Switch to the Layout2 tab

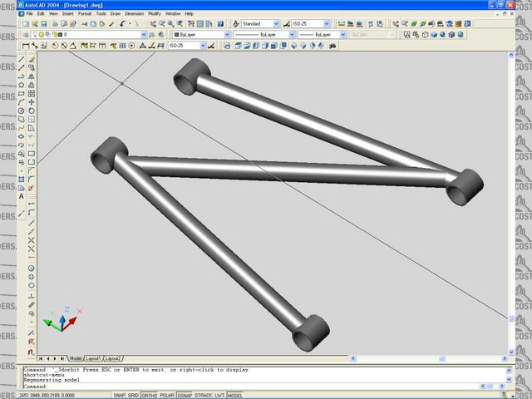point(113,358)
